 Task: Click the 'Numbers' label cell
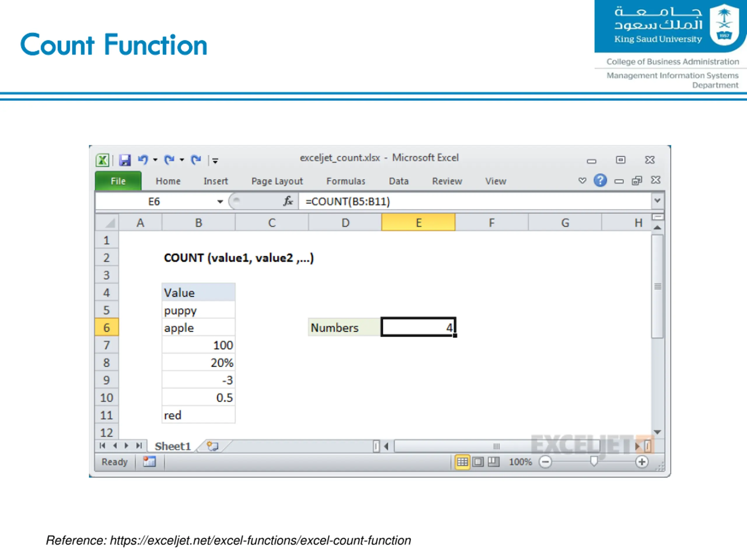[x=344, y=327]
